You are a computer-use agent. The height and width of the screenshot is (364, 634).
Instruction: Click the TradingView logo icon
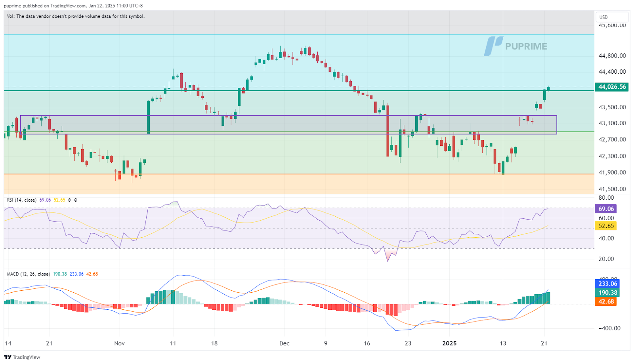tap(8, 357)
